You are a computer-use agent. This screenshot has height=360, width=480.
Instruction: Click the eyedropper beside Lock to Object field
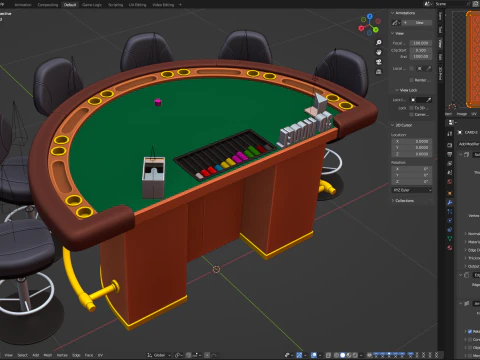(x=429, y=100)
